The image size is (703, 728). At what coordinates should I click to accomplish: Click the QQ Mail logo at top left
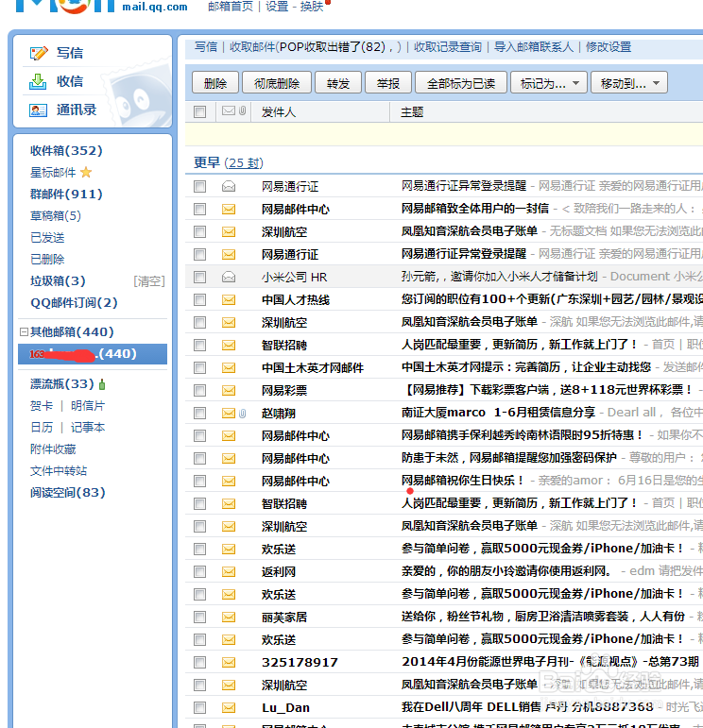click(x=65, y=6)
